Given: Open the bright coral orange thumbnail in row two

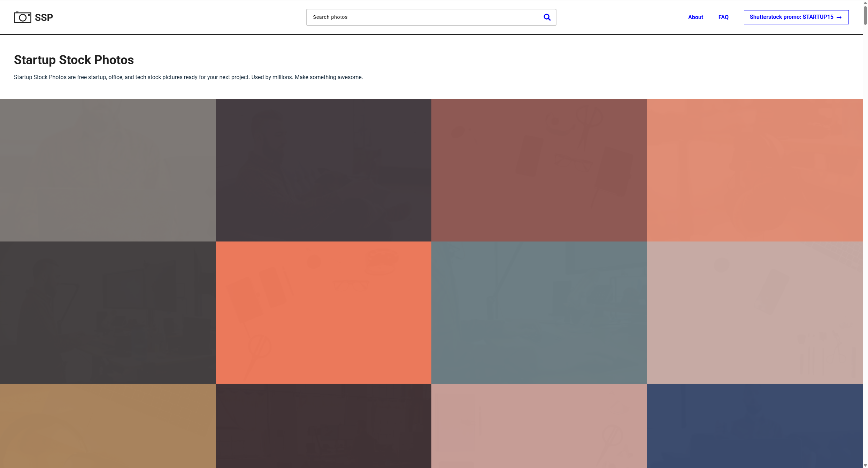Looking at the screenshot, I should point(323,313).
